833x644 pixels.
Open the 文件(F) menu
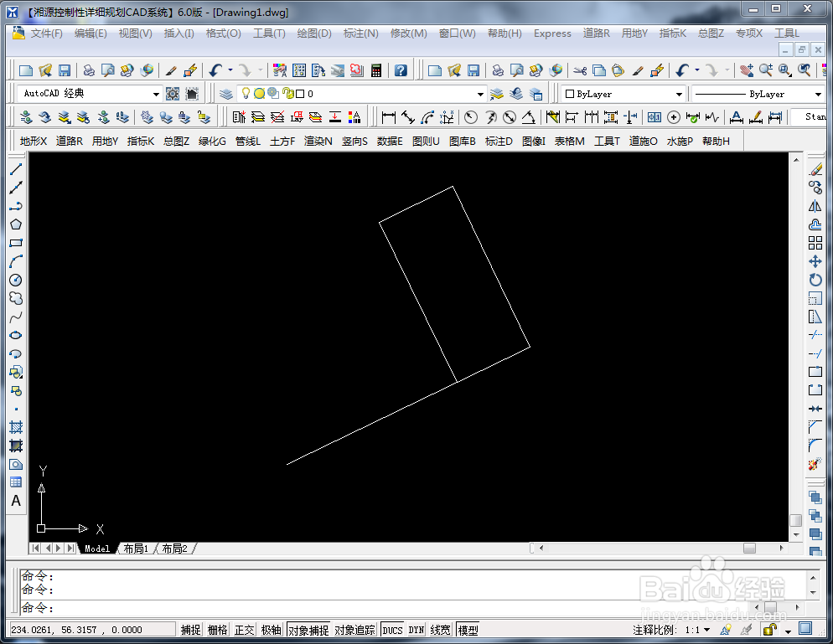(x=46, y=33)
